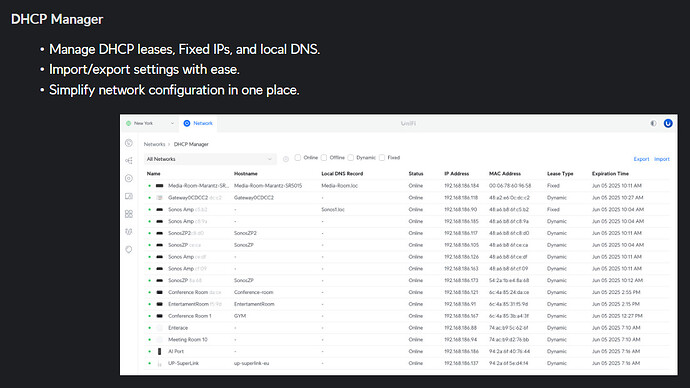Click hostname up-superlink-eu
The image size is (690, 388).
[x=251, y=363]
